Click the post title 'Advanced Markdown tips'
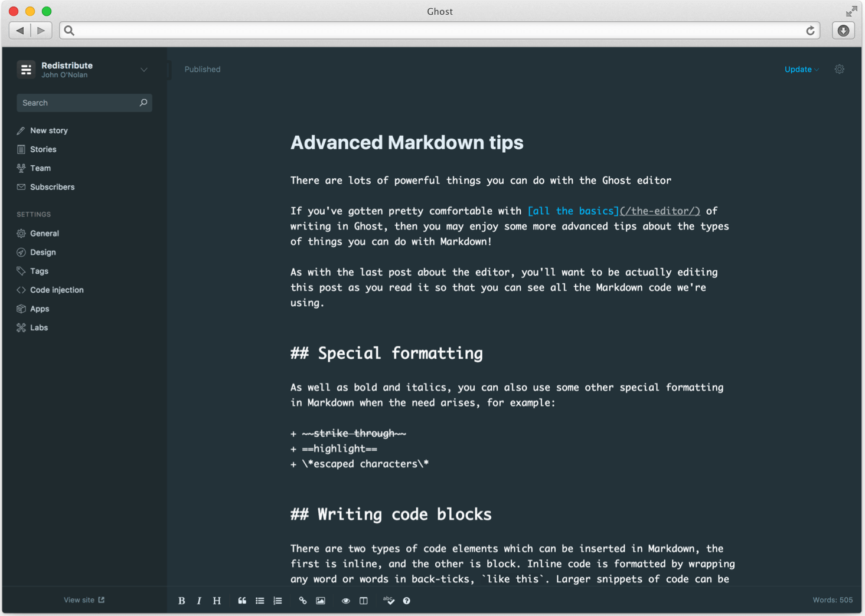This screenshot has width=865, height=616. tap(407, 143)
